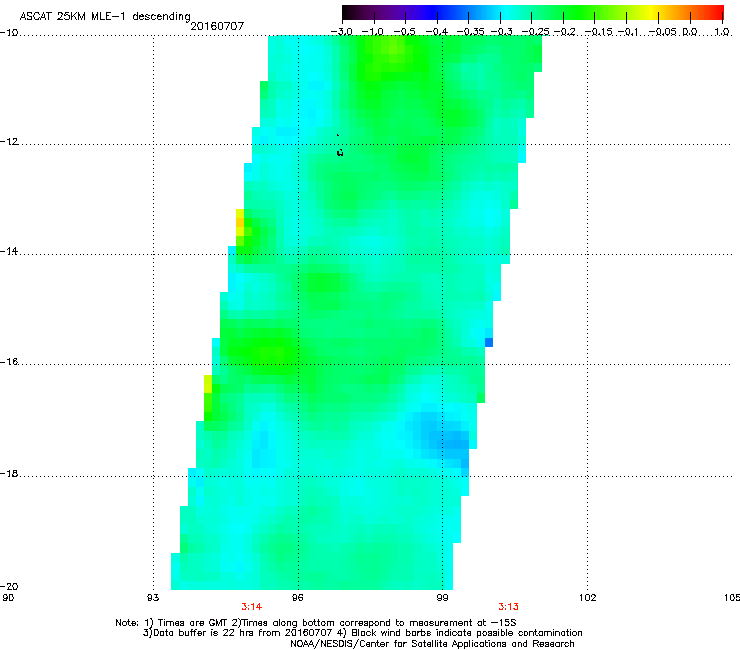Click the note line beginning 'Times are GMT'
740x650 pixels.
click(316, 623)
